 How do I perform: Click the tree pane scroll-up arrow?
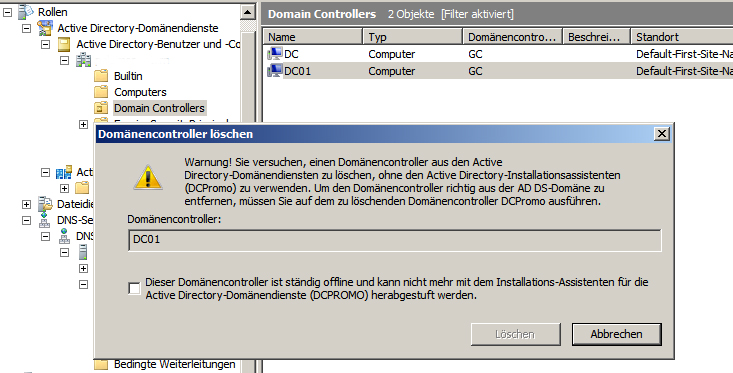(x=248, y=12)
